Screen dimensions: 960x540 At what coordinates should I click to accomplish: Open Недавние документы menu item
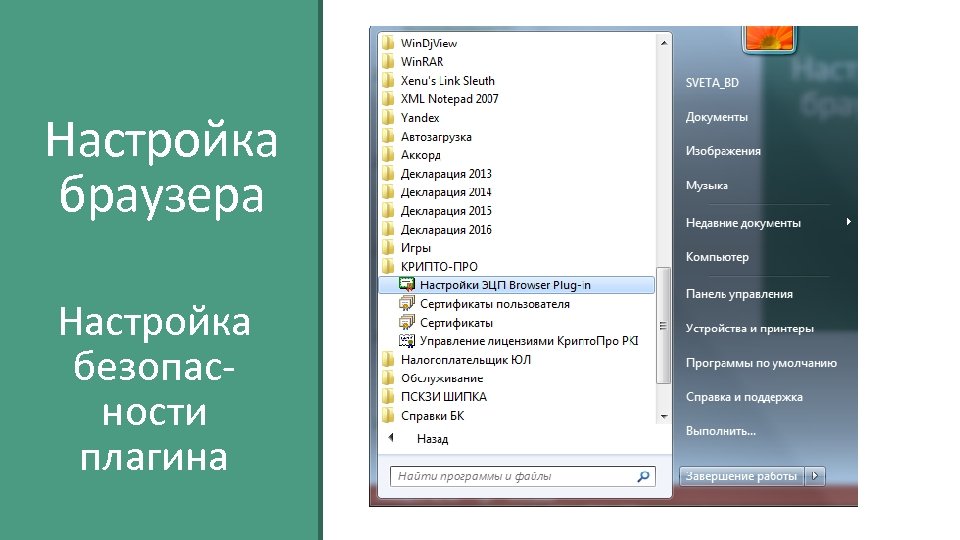[x=743, y=223]
